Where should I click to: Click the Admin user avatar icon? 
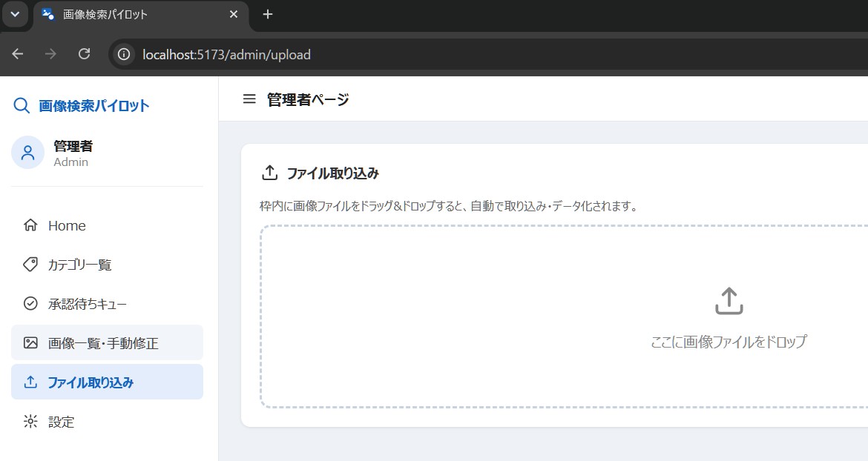click(27, 153)
